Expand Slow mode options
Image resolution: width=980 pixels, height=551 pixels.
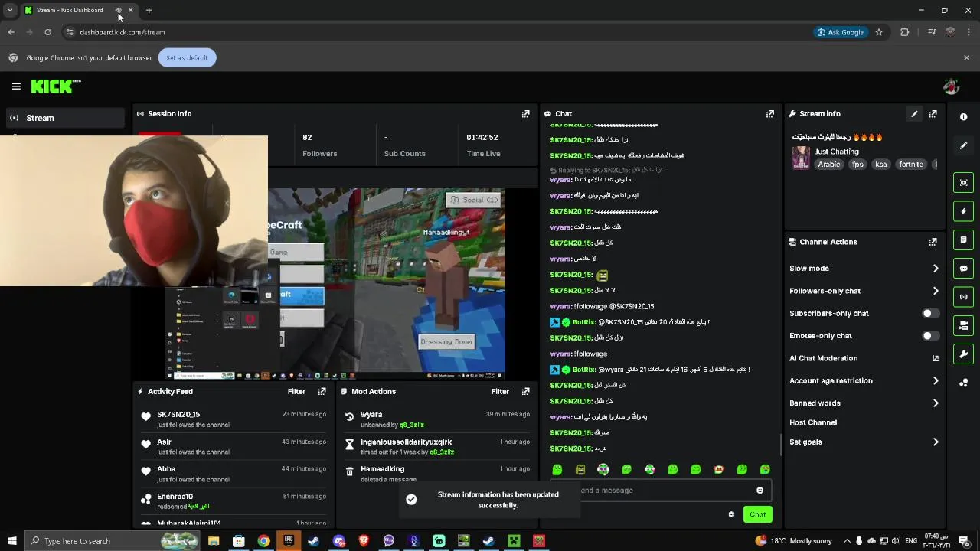tap(936, 269)
